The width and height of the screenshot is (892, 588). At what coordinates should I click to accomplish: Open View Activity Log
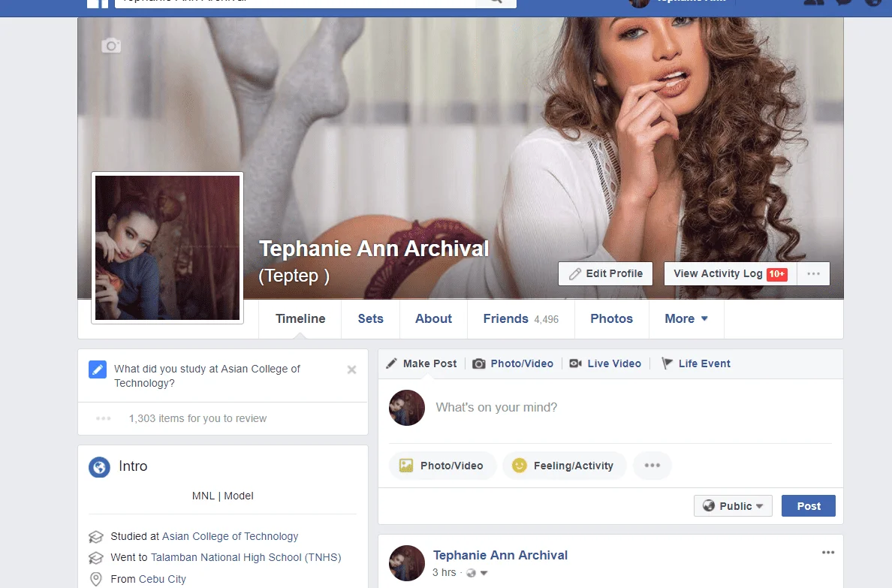coord(731,274)
